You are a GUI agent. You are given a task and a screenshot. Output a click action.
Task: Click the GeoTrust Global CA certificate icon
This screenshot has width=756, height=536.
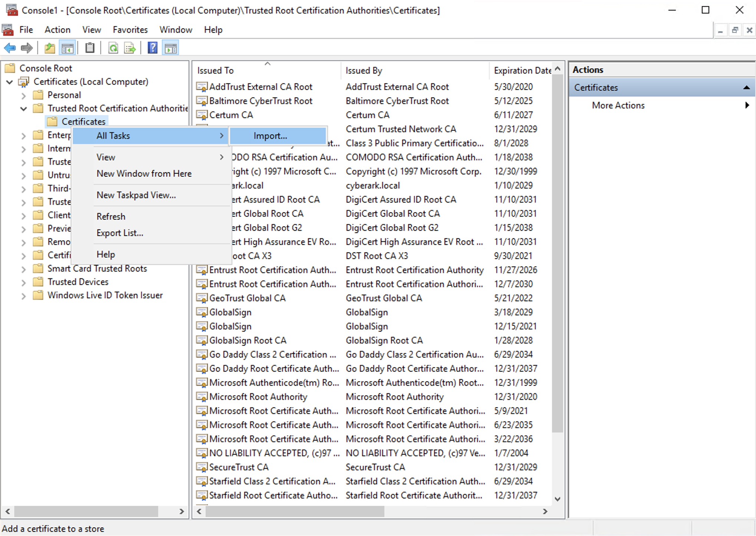(202, 298)
